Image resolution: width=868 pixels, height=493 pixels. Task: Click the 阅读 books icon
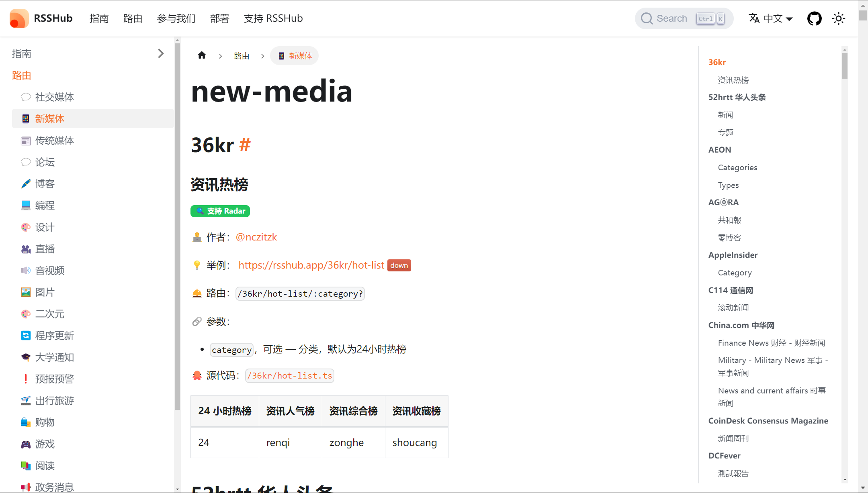click(x=26, y=466)
